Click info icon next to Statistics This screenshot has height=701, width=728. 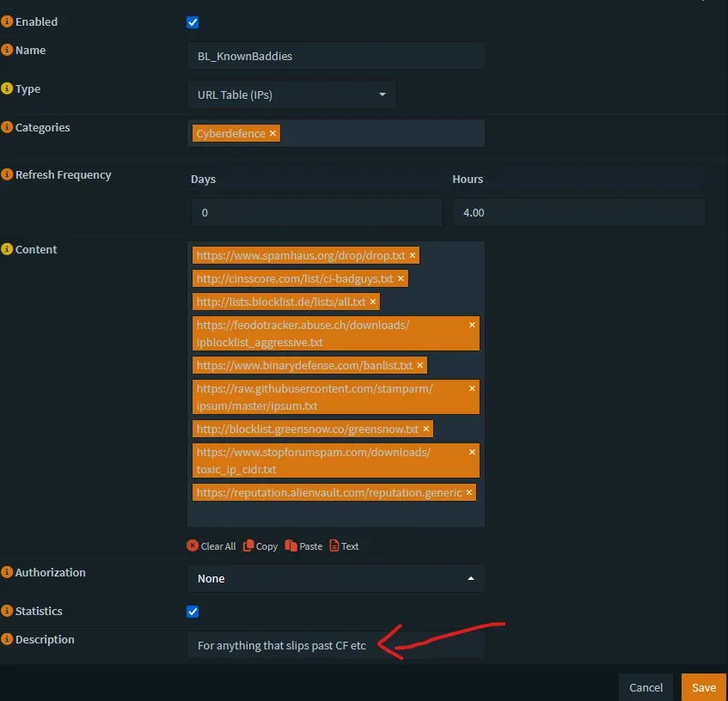coord(7,611)
